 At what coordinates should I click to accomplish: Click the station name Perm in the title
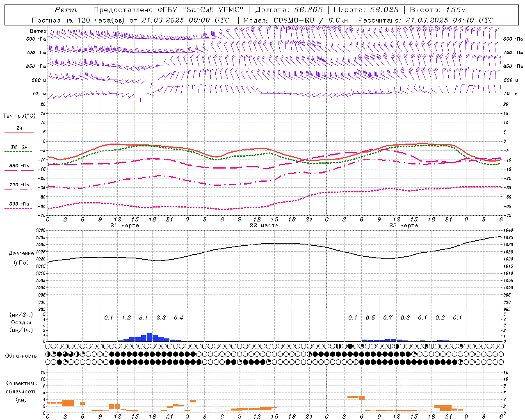point(66,10)
